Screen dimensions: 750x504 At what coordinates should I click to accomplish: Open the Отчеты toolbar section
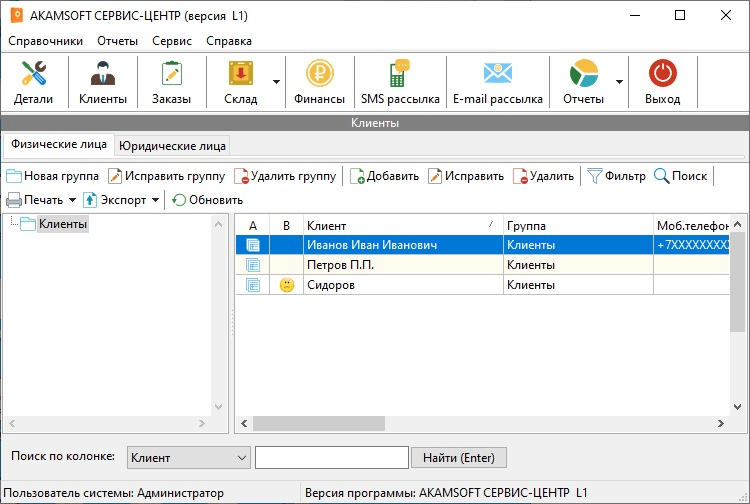[x=584, y=82]
